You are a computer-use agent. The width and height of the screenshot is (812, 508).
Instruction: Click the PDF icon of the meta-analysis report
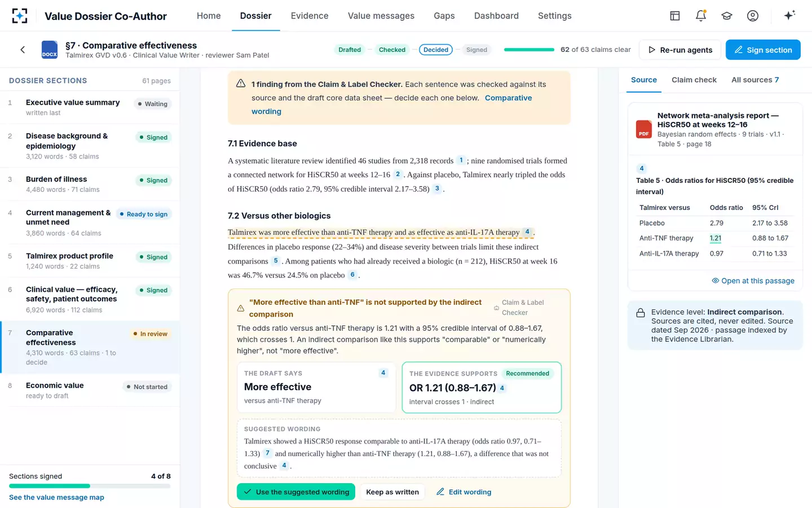point(644,129)
